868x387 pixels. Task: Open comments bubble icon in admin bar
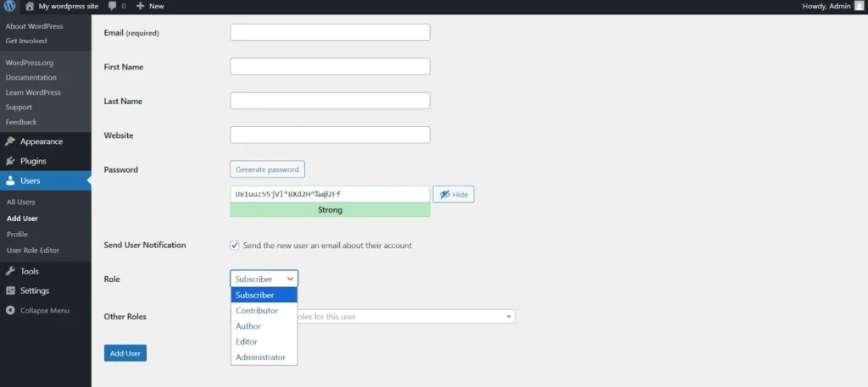point(113,6)
